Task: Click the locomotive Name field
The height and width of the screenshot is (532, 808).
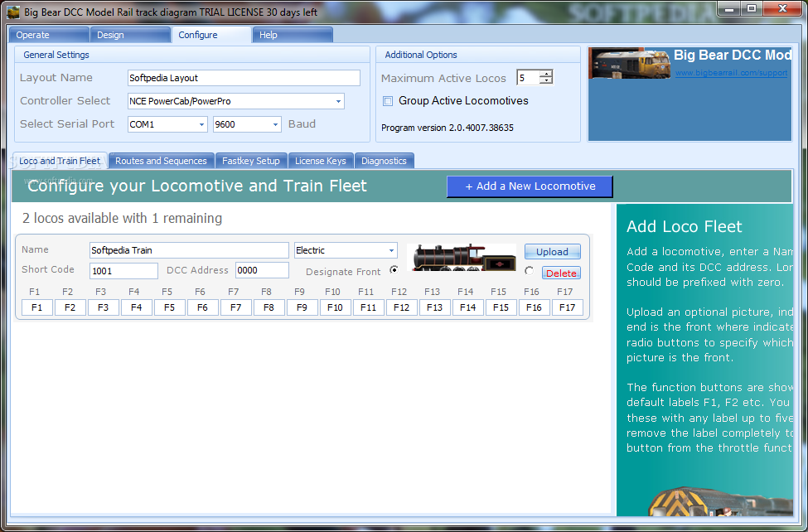Action: click(189, 250)
